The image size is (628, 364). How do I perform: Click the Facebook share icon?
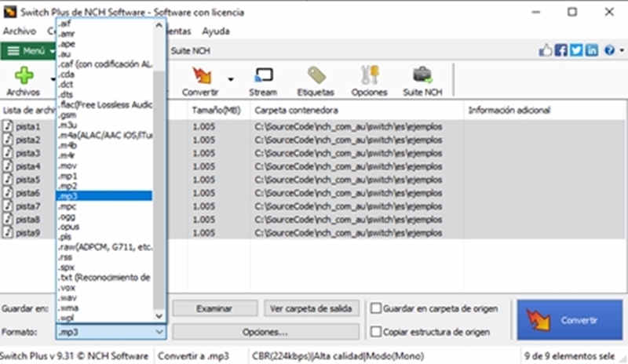click(x=561, y=50)
